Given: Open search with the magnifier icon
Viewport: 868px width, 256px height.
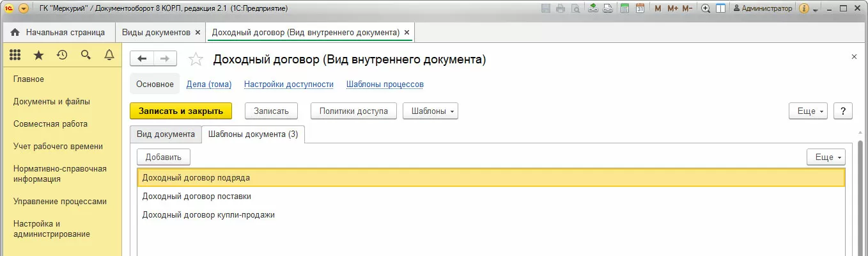Looking at the screenshot, I should [x=86, y=56].
